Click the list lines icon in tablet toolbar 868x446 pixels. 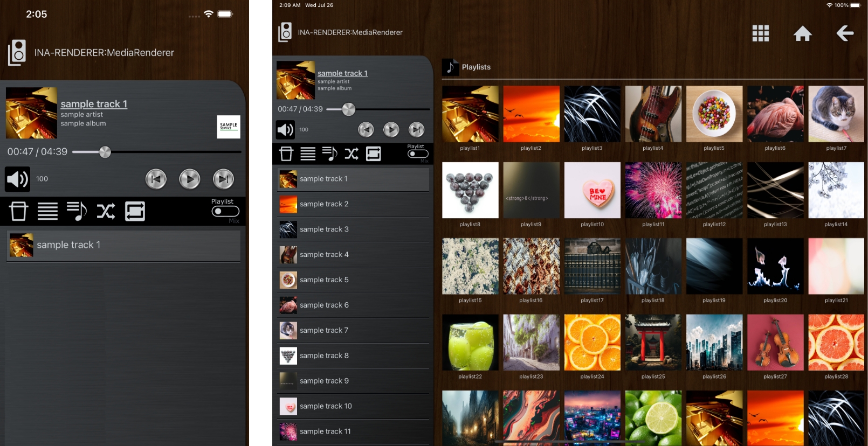point(308,154)
